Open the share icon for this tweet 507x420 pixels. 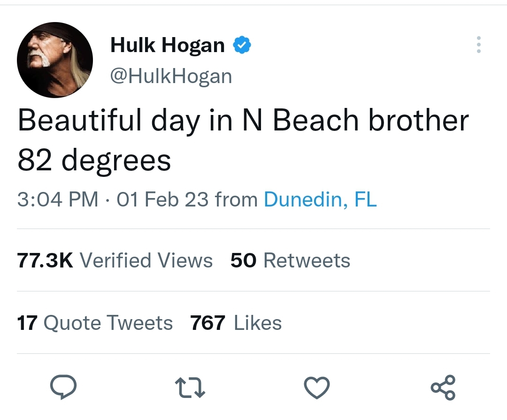pos(443,387)
